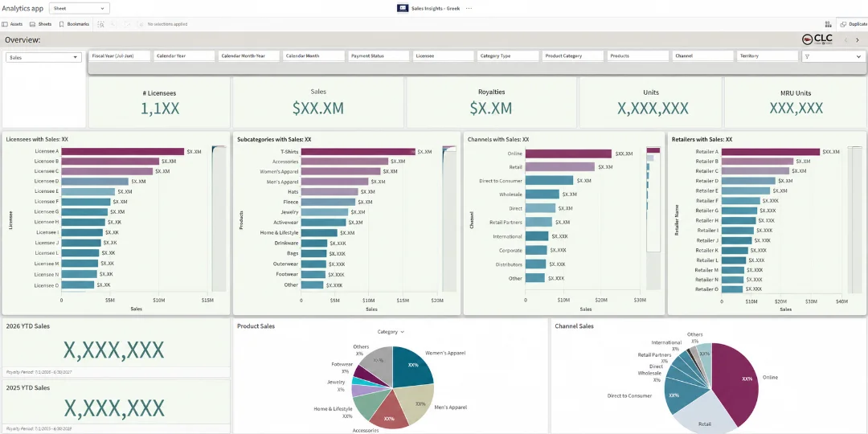Viewport: 868px width, 434px height.
Task: Open the Calendar Month filter
Action: click(x=313, y=56)
